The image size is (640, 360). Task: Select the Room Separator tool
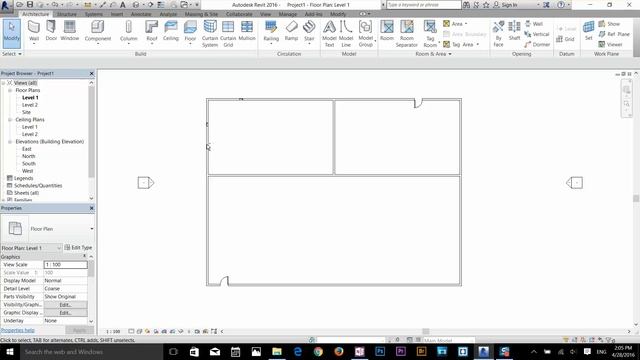click(x=407, y=34)
